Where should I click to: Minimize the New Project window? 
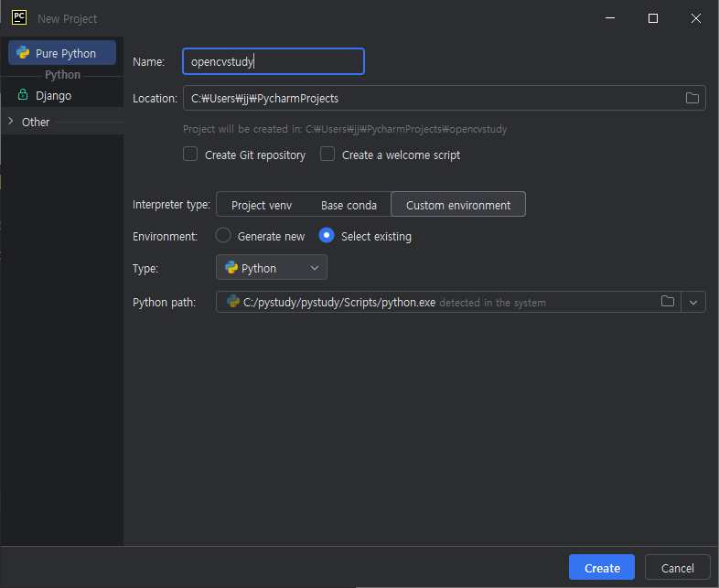(x=610, y=18)
